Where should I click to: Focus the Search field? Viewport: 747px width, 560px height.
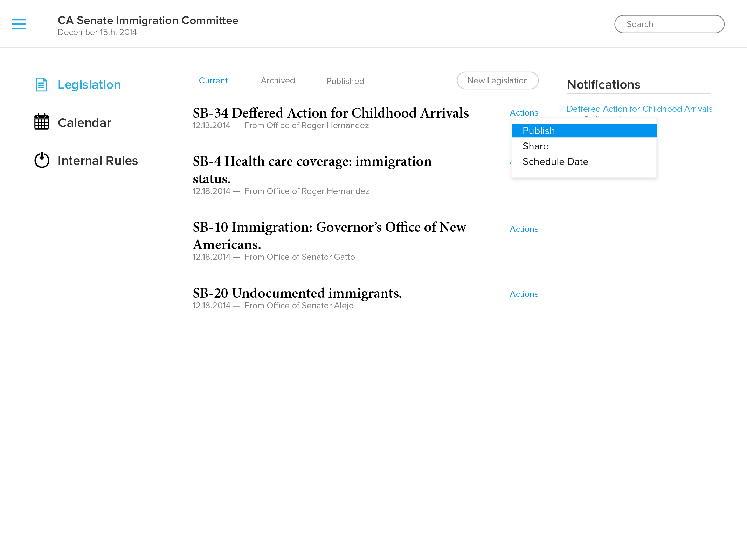coord(669,24)
